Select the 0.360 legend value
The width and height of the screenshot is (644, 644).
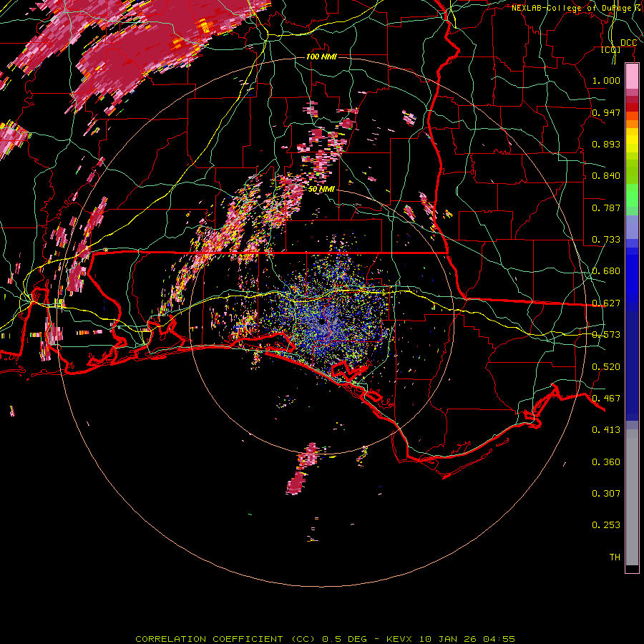click(606, 462)
